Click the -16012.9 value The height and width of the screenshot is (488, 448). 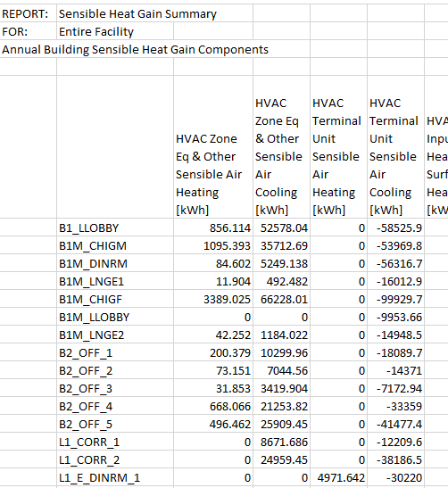(x=395, y=281)
